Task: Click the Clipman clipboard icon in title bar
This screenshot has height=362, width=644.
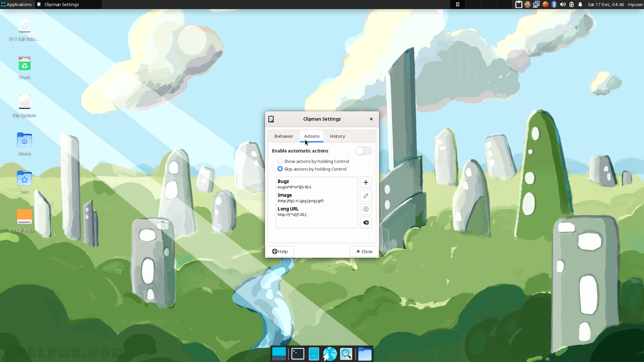Action: 271,119
